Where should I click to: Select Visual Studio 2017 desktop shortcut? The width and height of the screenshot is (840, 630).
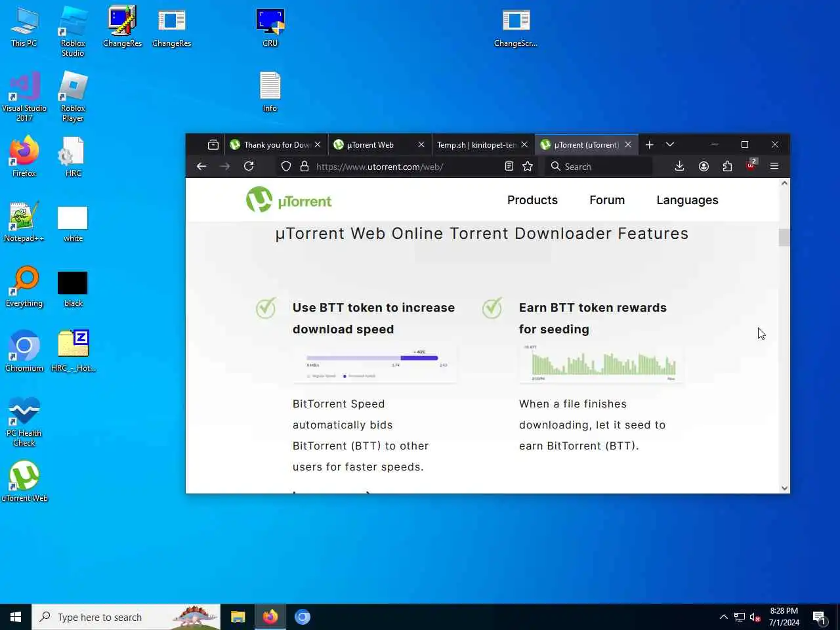(24, 96)
